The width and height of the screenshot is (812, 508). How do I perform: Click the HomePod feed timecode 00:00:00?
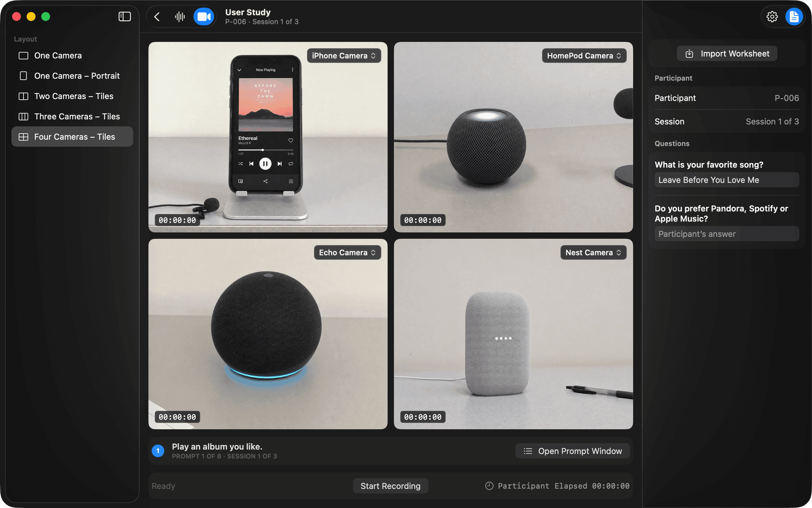(423, 220)
